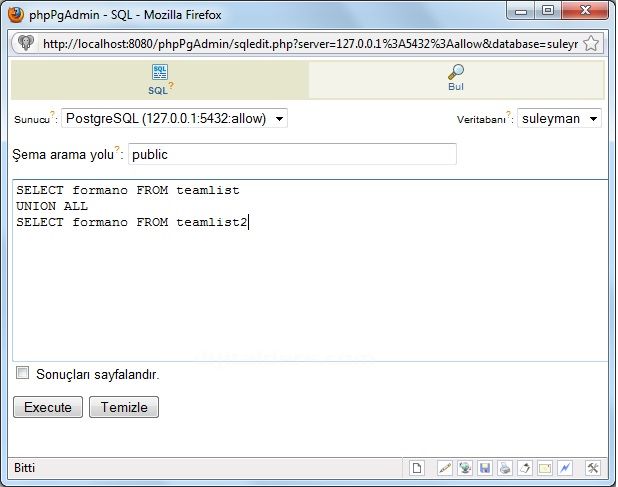The width and height of the screenshot is (618, 487).
Task: Minimize the Firefox window
Action: pos(521,11)
